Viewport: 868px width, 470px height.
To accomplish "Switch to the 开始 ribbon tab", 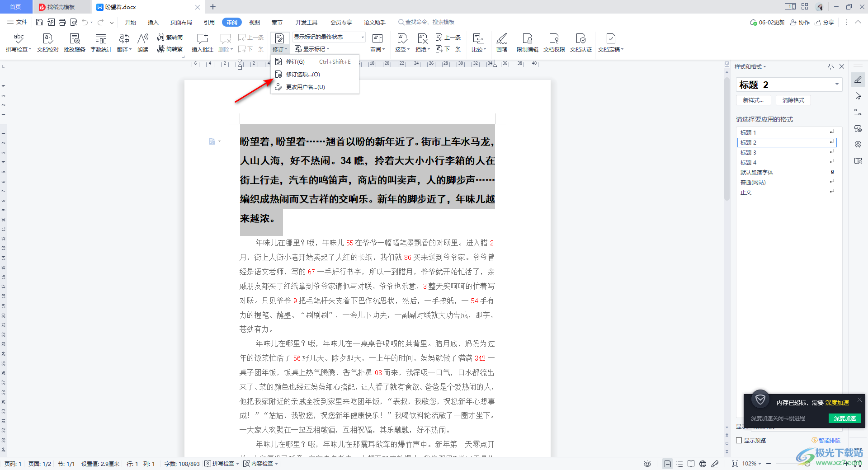I will 131,22.
